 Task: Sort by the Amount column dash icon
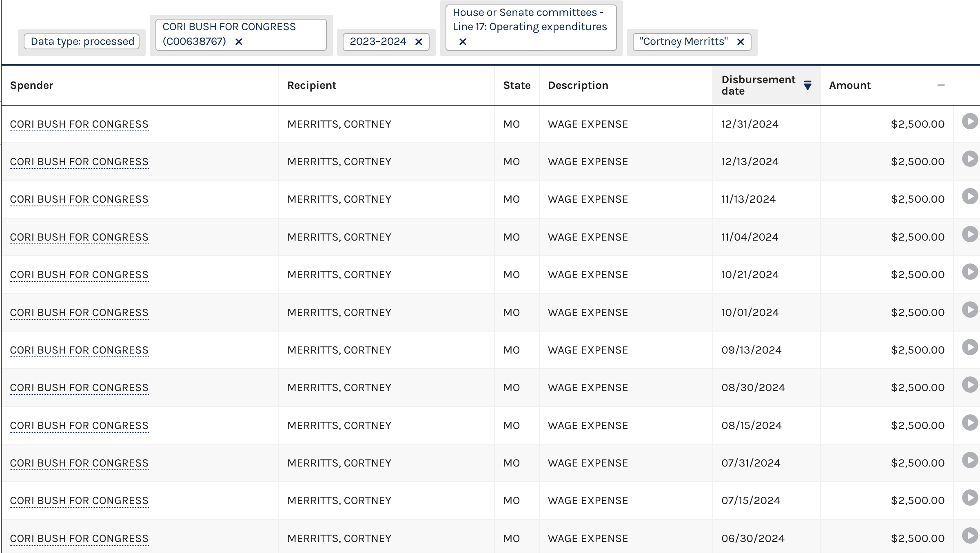pos(941,85)
